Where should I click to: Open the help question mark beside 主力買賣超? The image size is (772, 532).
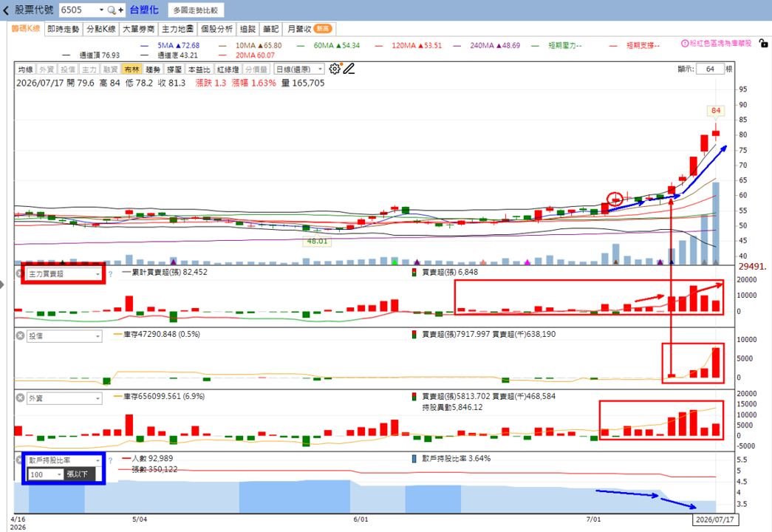tap(110, 274)
